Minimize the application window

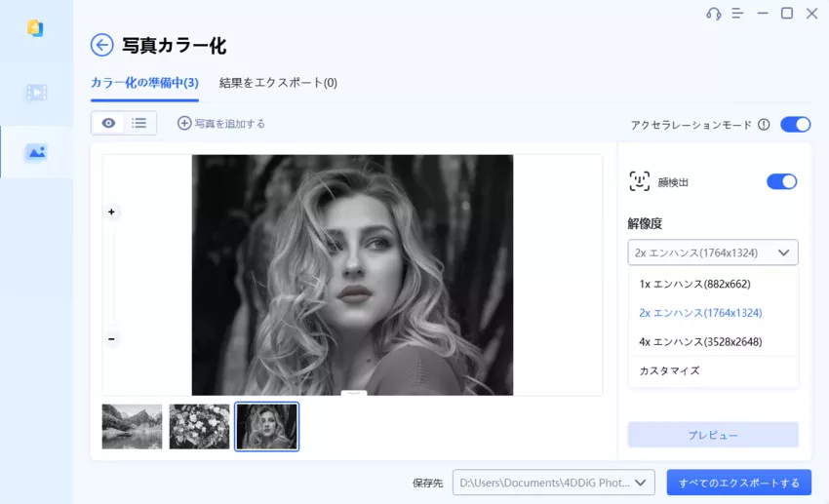pyautogui.click(x=763, y=14)
